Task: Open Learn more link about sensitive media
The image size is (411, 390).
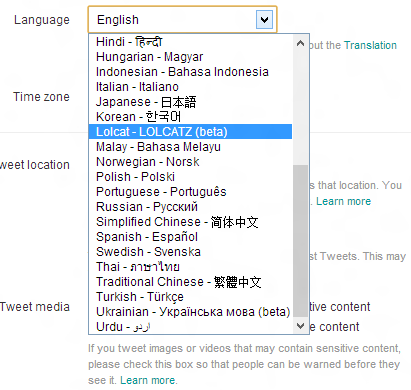Action: pyautogui.click(x=148, y=380)
